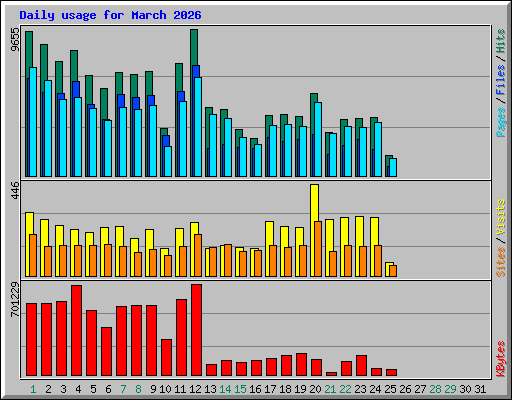Click the Pages legend label
This screenshot has height=400, width=512.
tap(501, 122)
